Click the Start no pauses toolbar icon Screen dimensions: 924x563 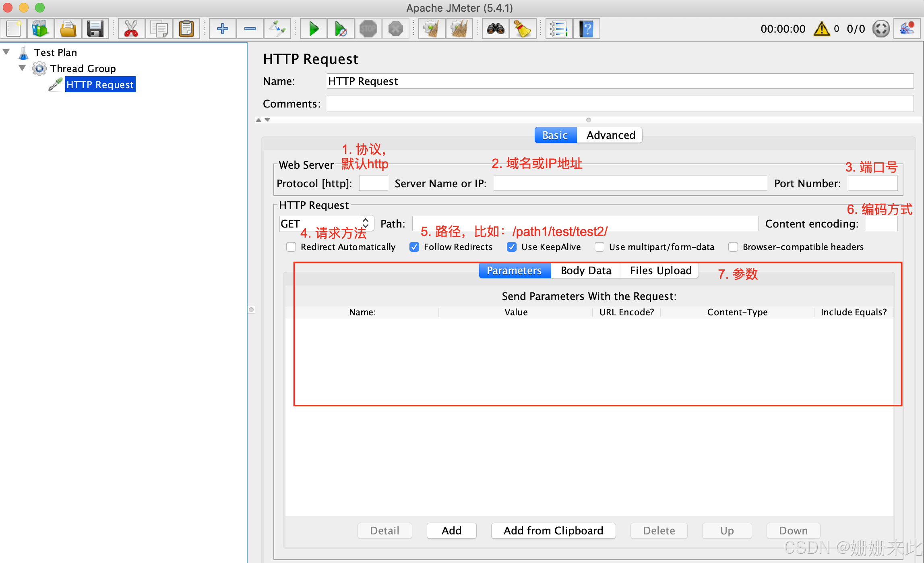(341, 29)
